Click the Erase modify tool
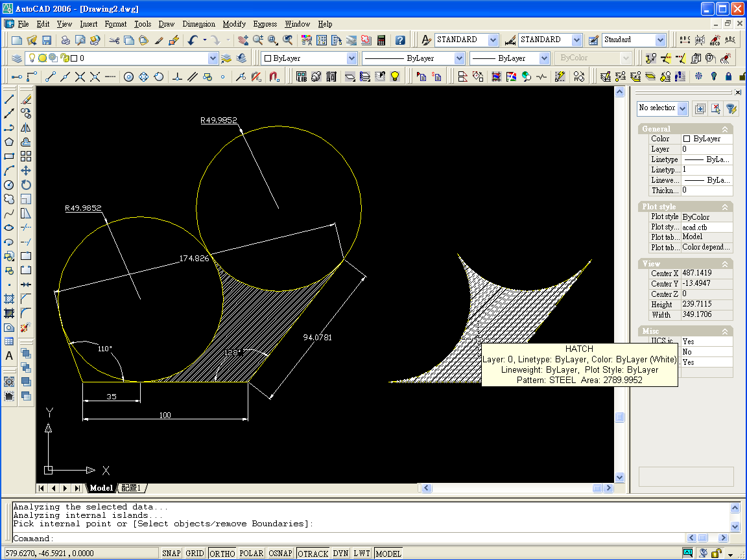747x560 pixels. pyautogui.click(x=26, y=99)
